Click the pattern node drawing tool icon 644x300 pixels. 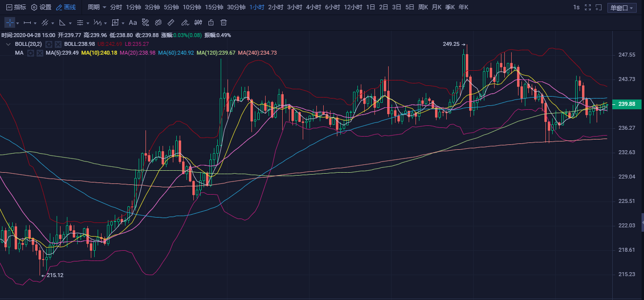(x=145, y=22)
